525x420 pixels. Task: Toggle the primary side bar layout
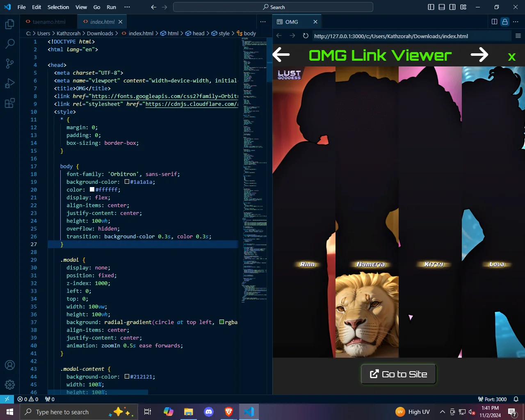tap(431, 7)
